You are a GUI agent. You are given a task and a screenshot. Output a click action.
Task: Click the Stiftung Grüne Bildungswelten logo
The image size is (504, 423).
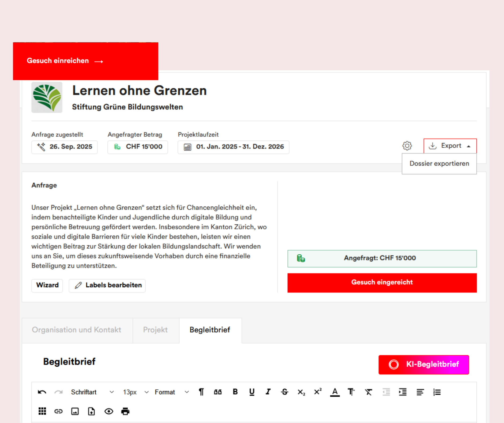pyautogui.click(x=47, y=97)
